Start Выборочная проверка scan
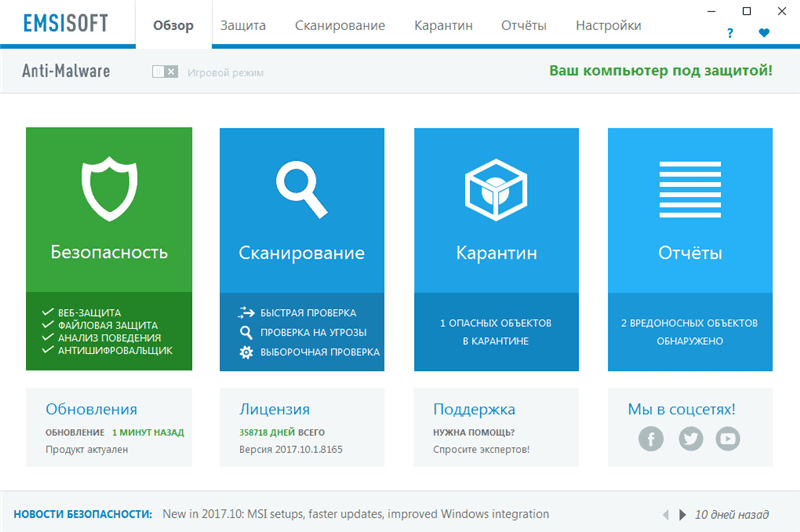The height and width of the screenshot is (532, 800). [x=320, y=352]
